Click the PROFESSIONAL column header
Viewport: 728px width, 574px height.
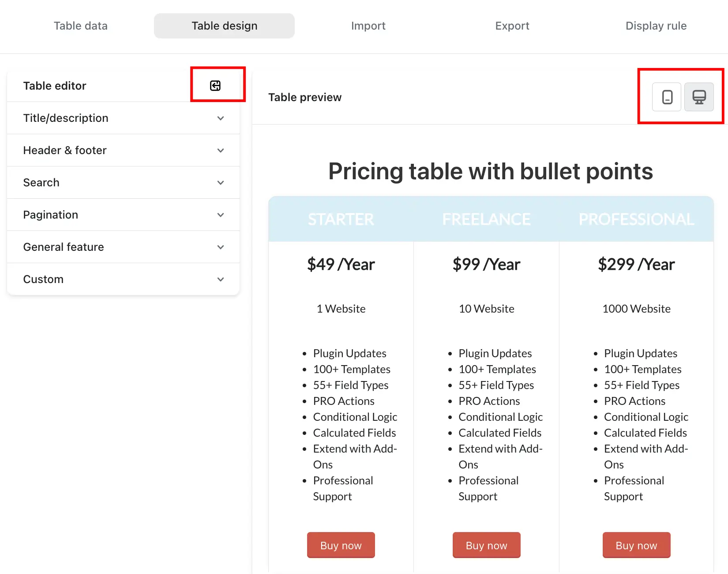tap(637, 219)
